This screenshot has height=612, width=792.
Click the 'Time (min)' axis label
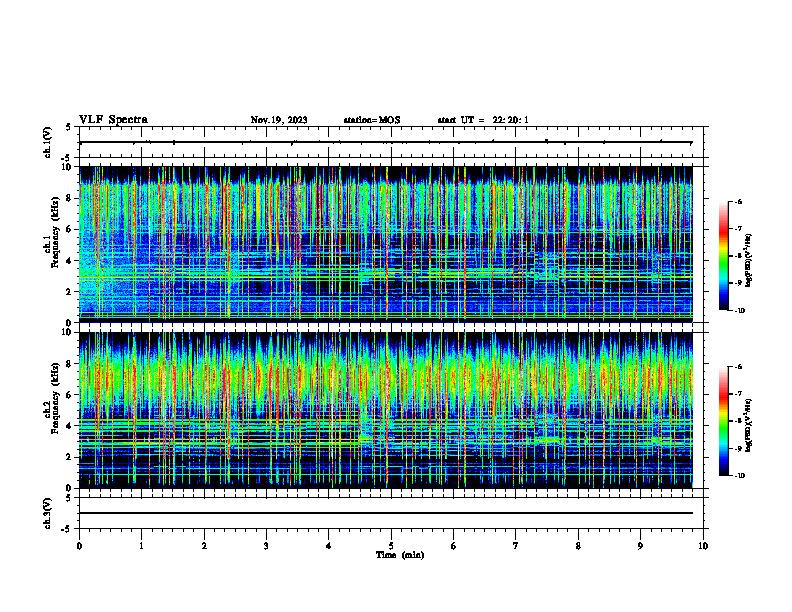(400, 555)
